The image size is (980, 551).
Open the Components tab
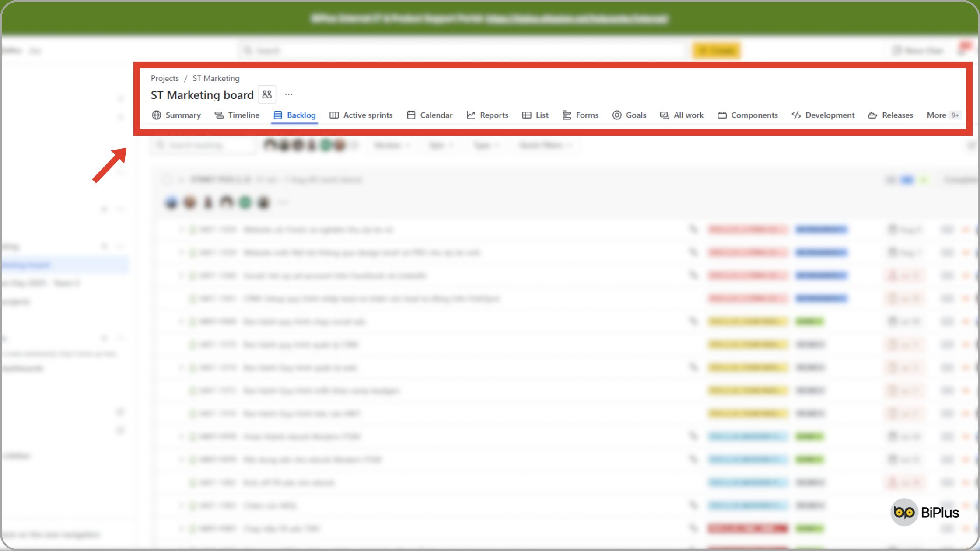coord(748,115)
